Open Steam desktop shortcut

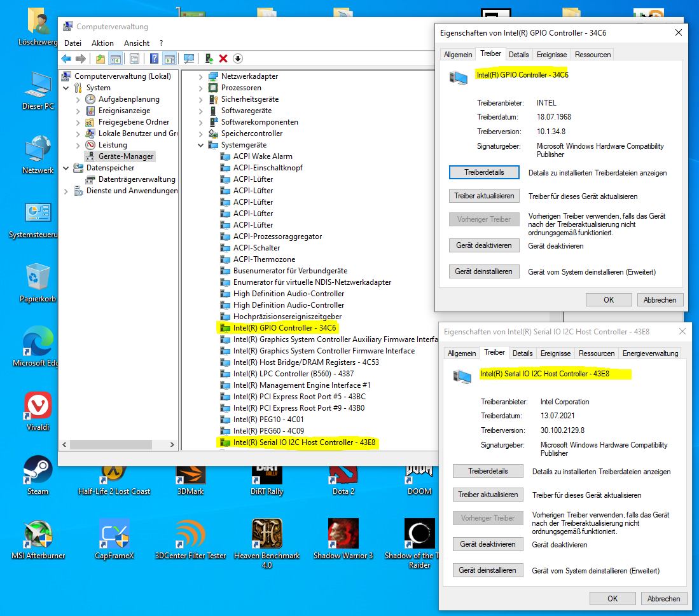(38, 475)
